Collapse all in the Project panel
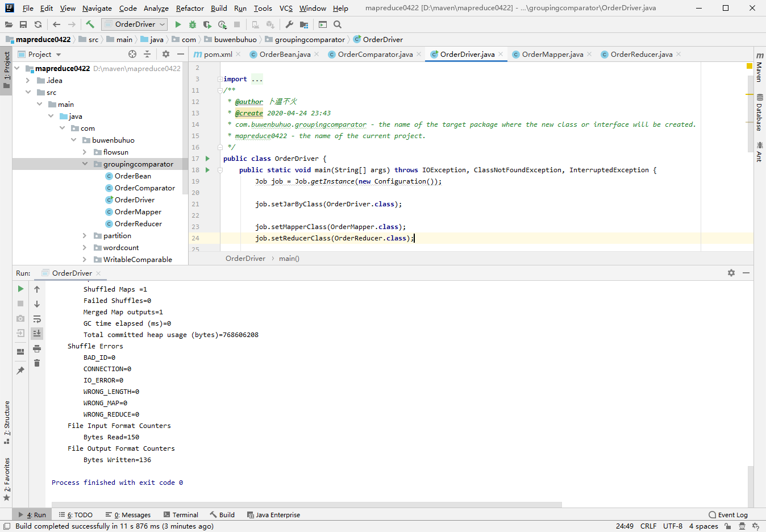The image size is (766, 532). [x=147, y=54]
